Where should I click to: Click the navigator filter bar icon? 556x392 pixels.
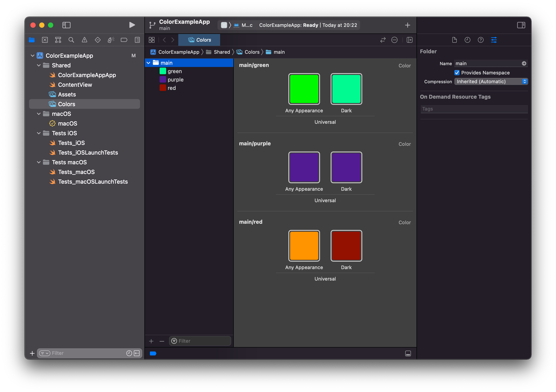(x=44, y=353)
